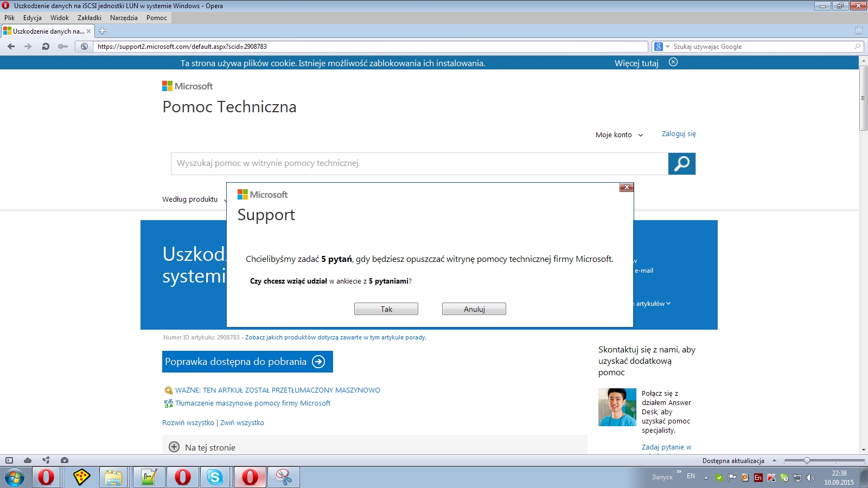Open Opera Link cloud icon

coord(28,460)
